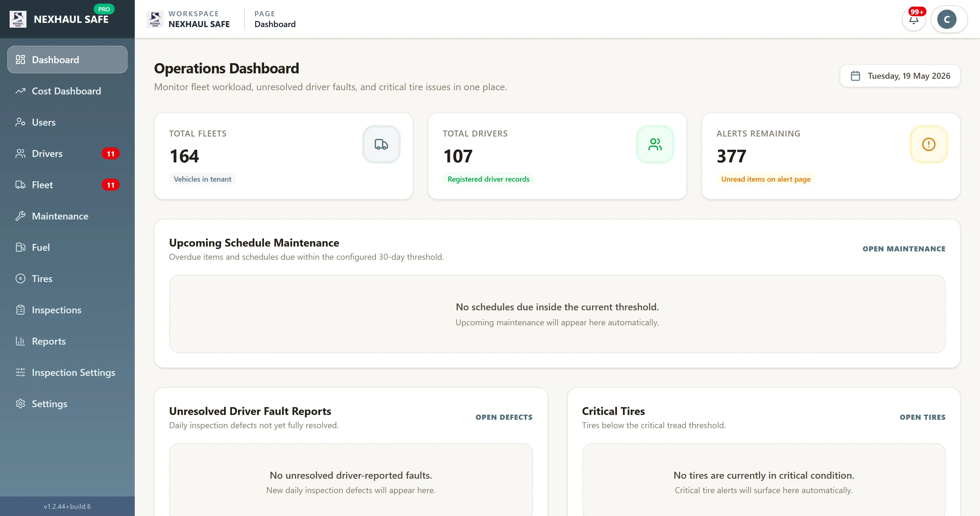Click 'No unresolved driver-reported faults.' message
Screen dimensions: 980x516
(x=351, y=475)
